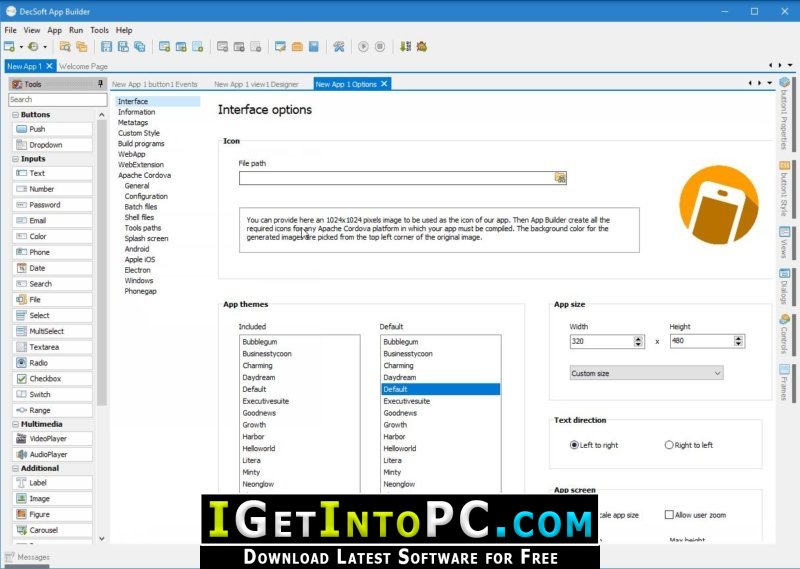Select the Date input tool
Image resolution: width=800 pixels, height=569 pixels.
53,268
